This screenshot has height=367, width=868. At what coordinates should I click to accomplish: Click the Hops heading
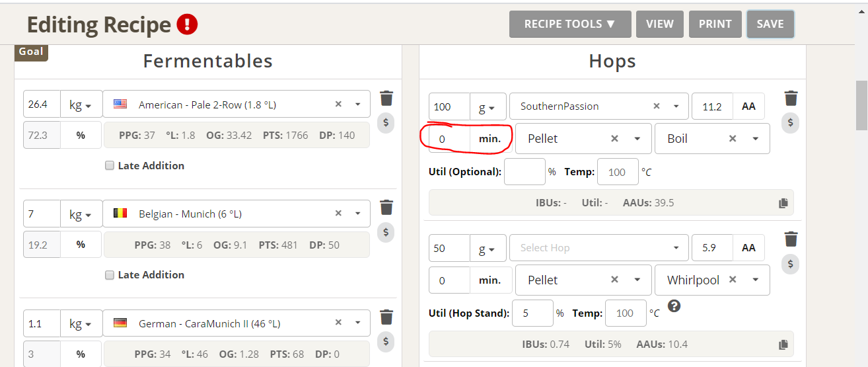(612, 61)
